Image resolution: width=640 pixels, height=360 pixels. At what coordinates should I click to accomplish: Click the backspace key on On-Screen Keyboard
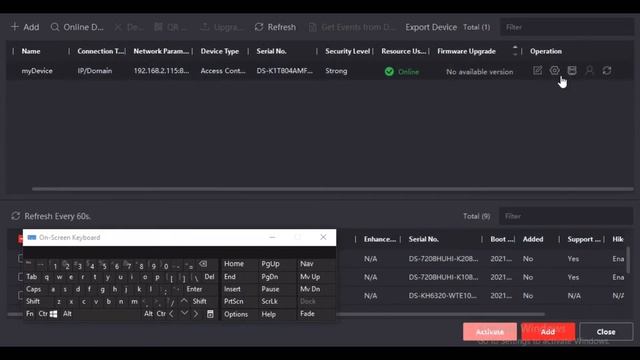pyautogui.click(x=203, y=264)
